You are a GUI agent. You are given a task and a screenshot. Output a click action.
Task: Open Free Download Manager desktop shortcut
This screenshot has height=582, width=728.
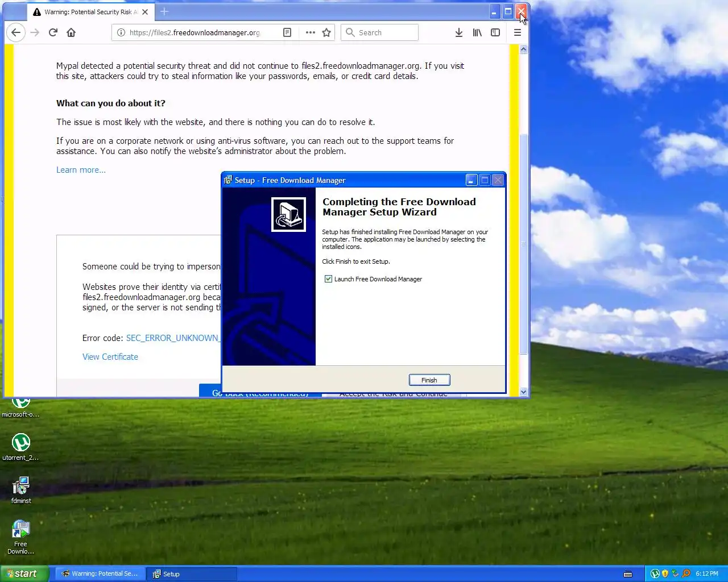pos(20,537)
